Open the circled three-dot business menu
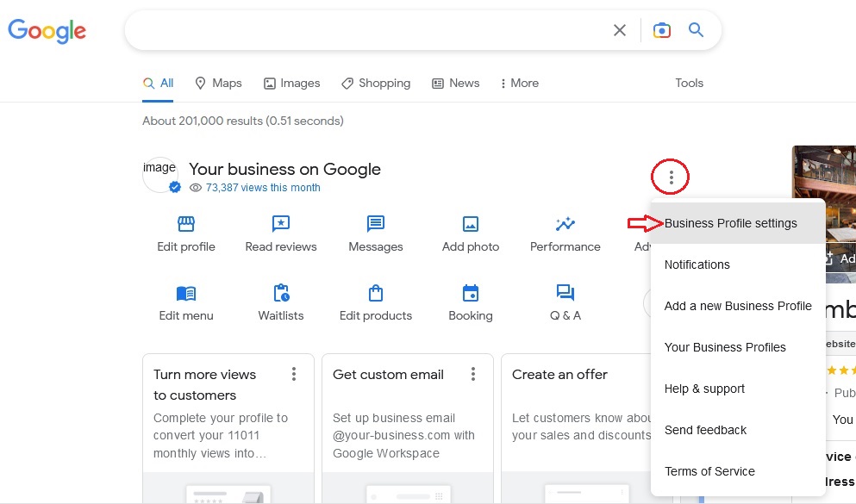The image size is (856, 504). click(x=671, y=177)
